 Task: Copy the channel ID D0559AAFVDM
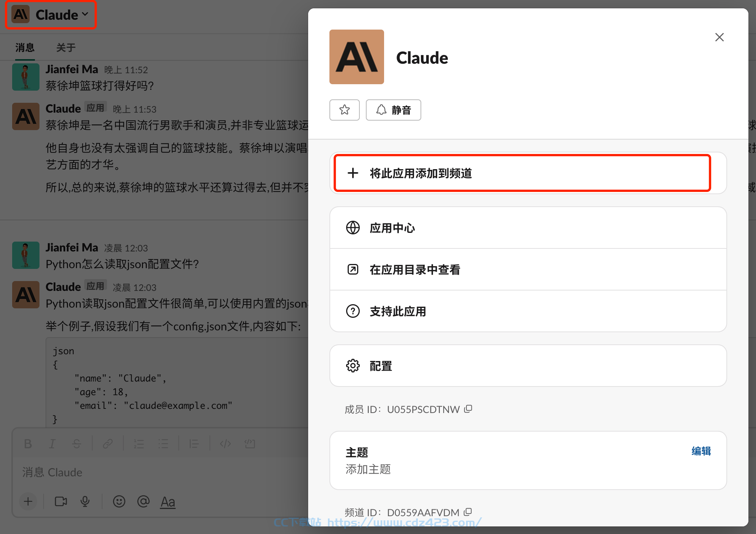(x=468, y=512)
